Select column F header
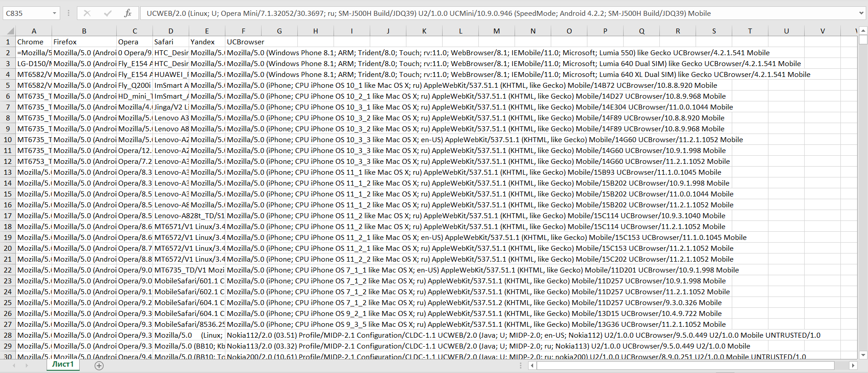Screen dimensions: 868x373 pyautogui.click(x=243, y=31)
